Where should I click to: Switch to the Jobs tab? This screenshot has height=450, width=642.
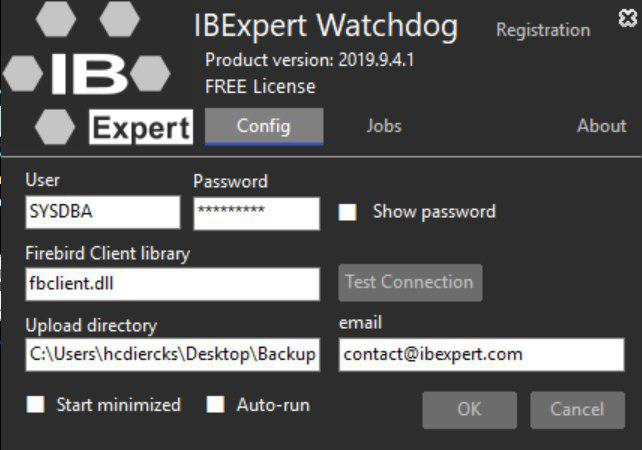[x=384, y=126]
